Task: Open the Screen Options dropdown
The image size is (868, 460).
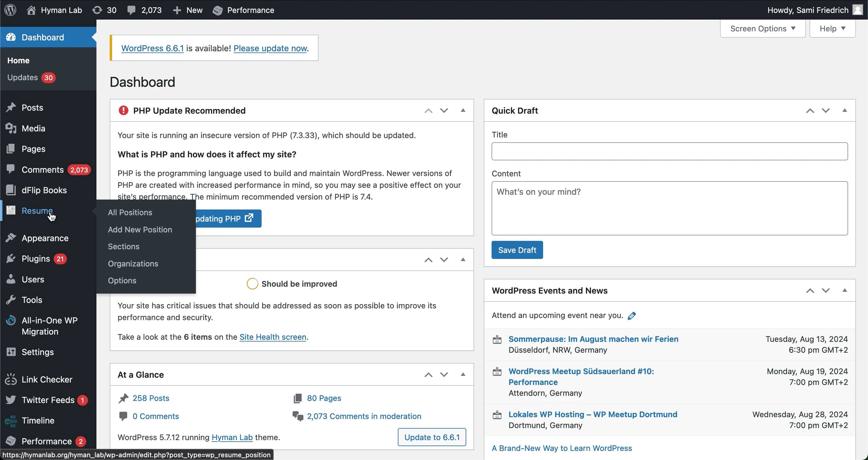Action: click(x=763, y=29)
